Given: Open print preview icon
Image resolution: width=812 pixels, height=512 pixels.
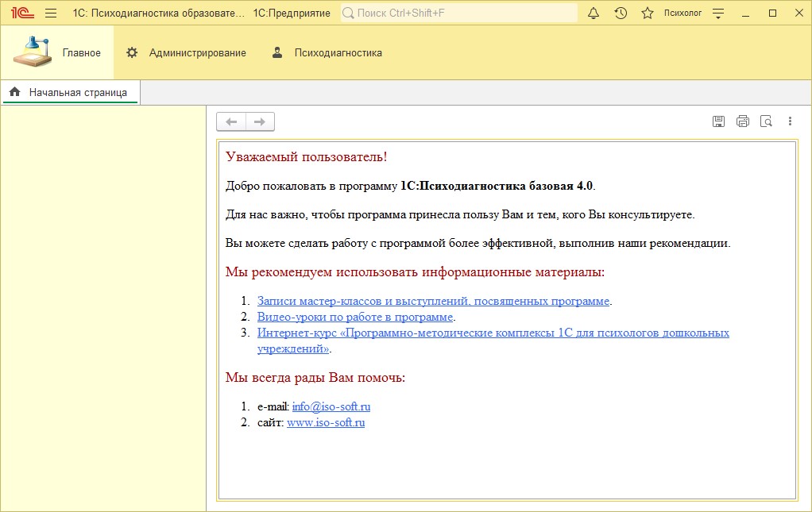Looking at the screenshot, I should 766,121.
